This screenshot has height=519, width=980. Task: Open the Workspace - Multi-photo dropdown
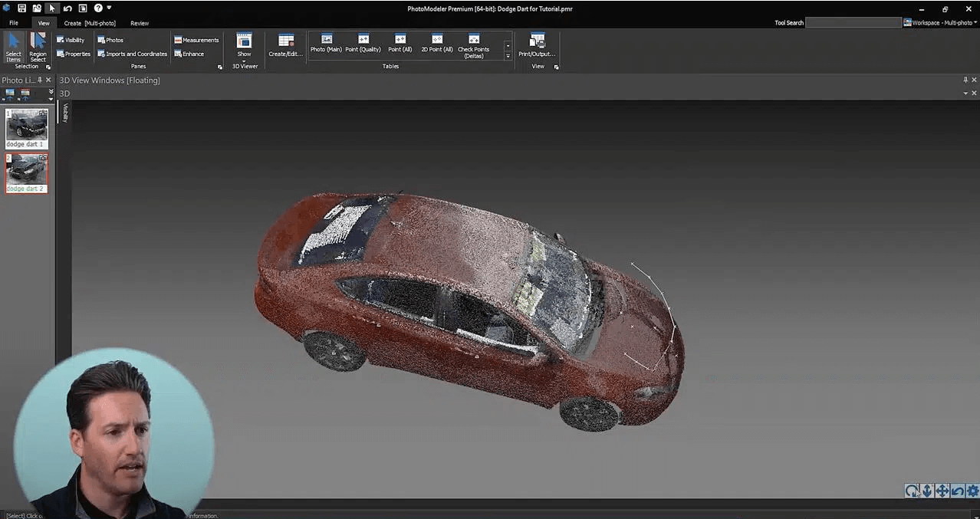pos(941,23)
